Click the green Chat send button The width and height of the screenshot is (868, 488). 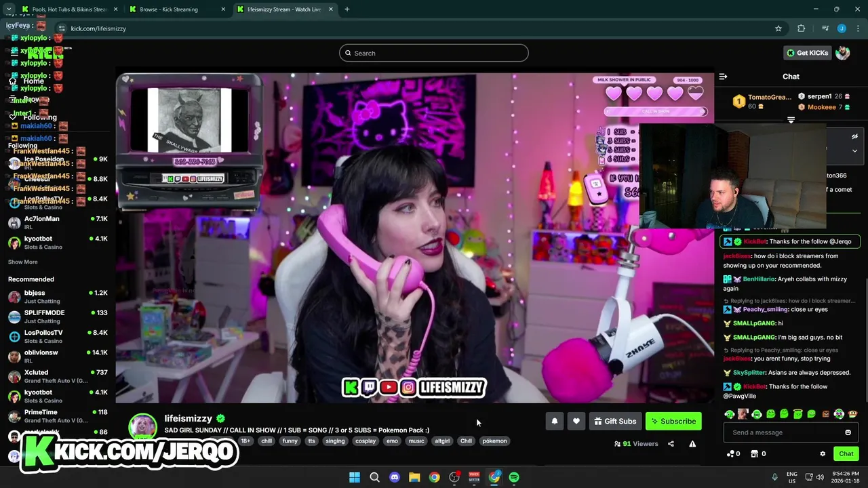pos(846,454)
